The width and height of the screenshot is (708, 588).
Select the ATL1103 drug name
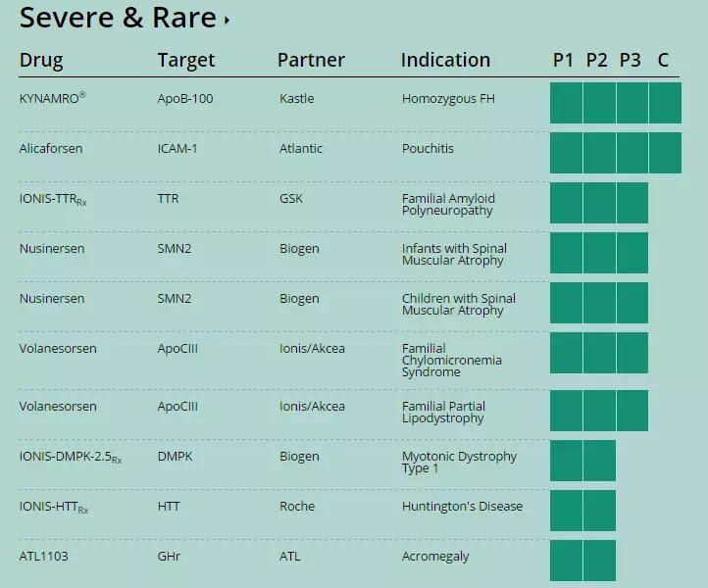pyautogui.click(x=44, y=556)
